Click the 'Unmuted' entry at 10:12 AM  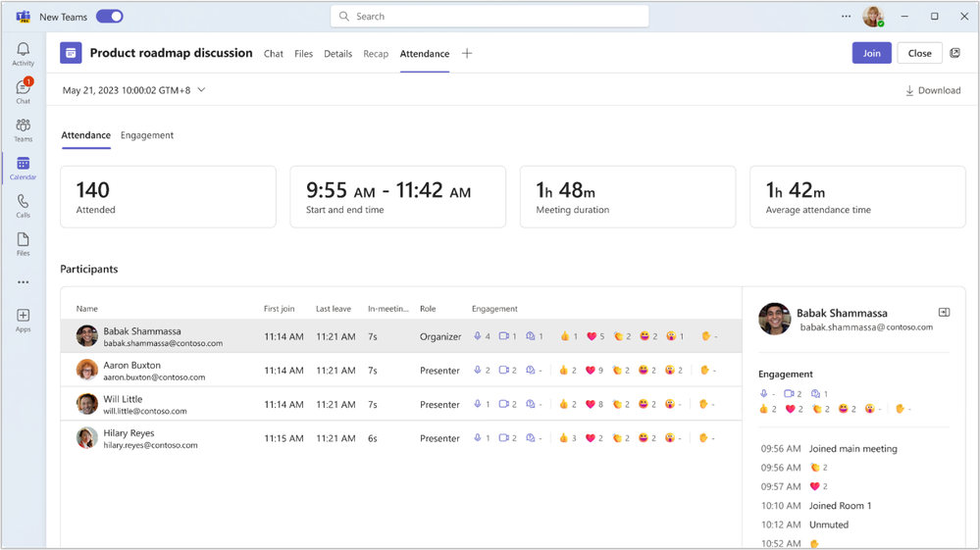829,525
